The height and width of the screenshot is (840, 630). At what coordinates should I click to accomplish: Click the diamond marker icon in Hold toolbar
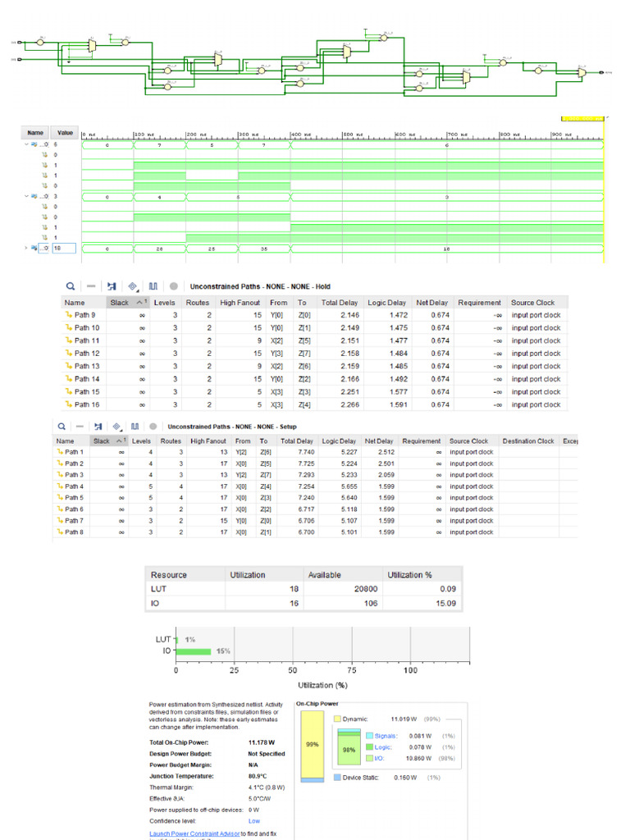coord(132,286)
